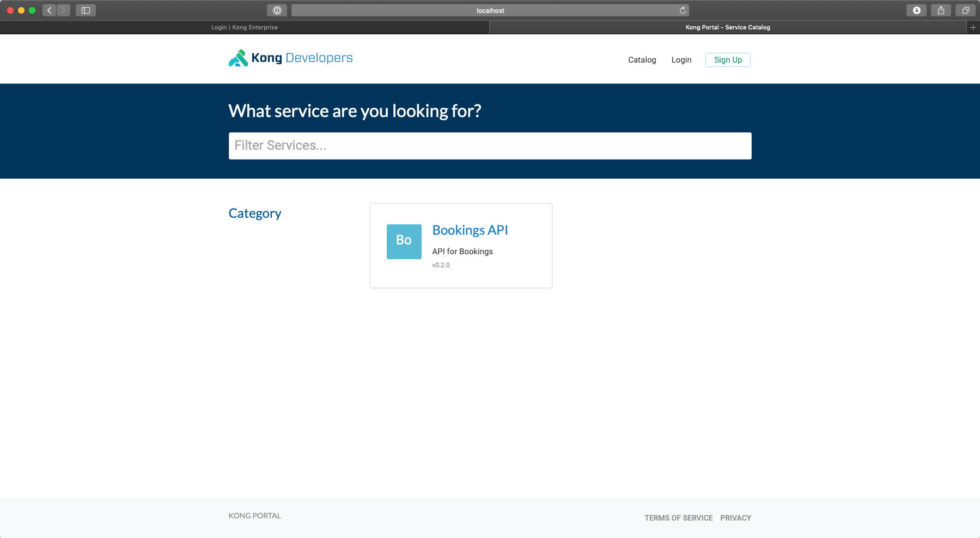Screen dimensions: 980x538
Task: Open the Privacy footer link
Action: pos(735,518)
